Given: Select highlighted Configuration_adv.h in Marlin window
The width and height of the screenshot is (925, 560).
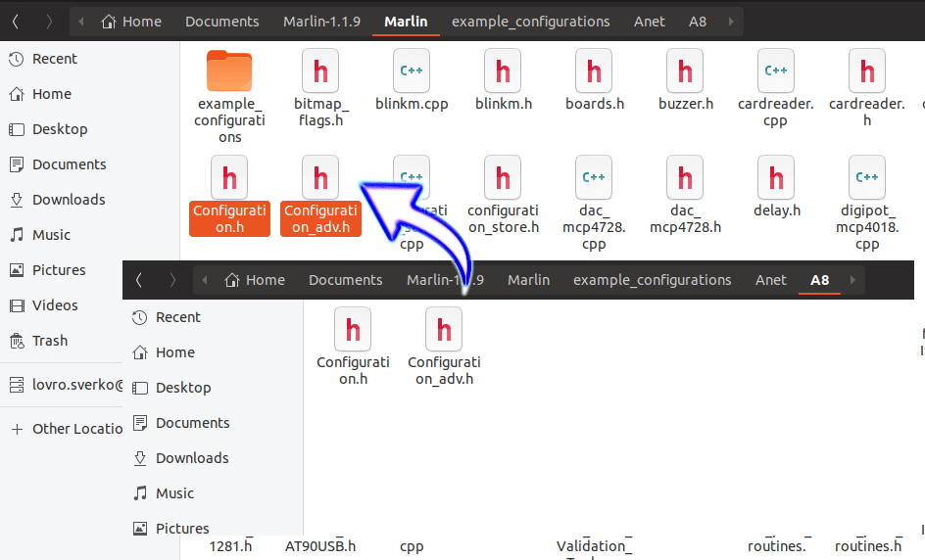Looking at the screenshot, I should click(x=320, y=195).
